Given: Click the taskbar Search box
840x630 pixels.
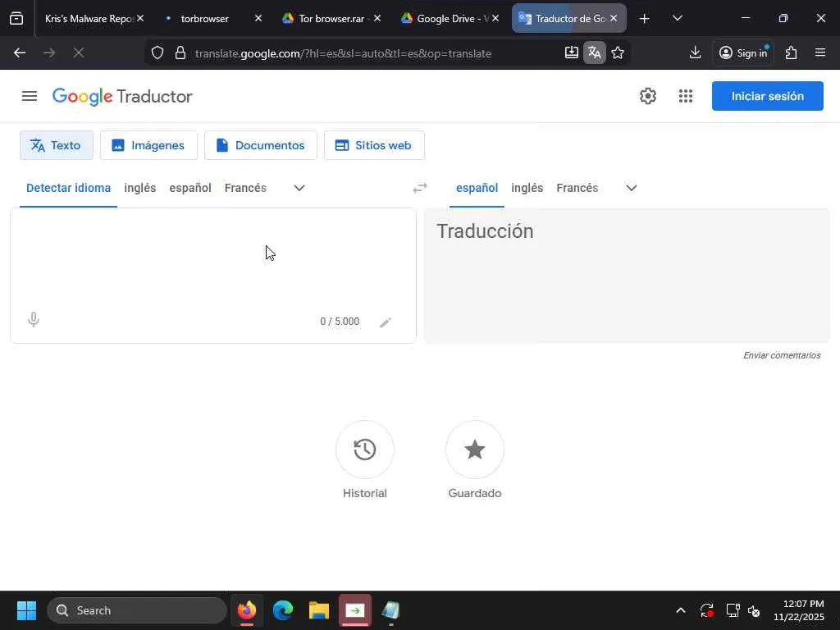Looking at the screenshot, I should [x=137, y=610].
